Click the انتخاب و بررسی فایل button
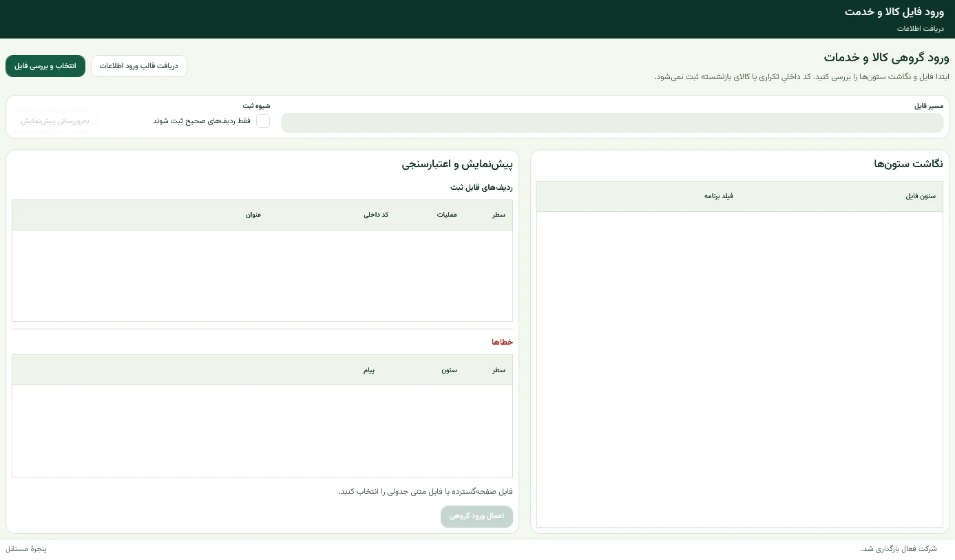The height and width of the screenshot is (560, 955). [x=45, y=66]
